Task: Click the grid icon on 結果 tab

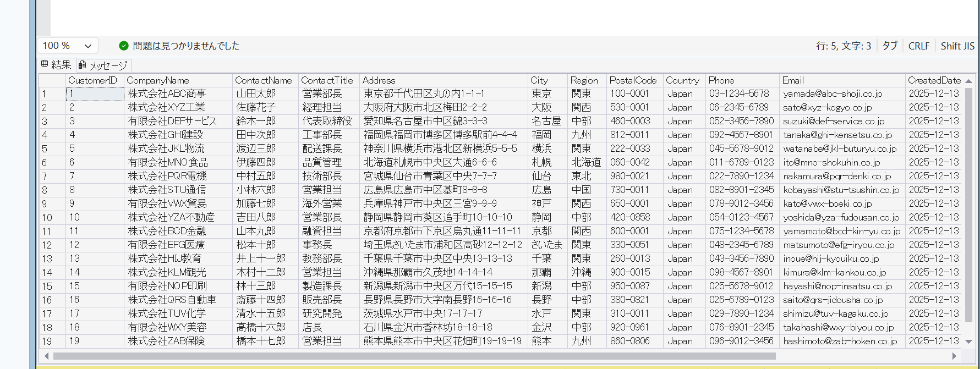Action: pyautogui.click(x=45, y=64)
